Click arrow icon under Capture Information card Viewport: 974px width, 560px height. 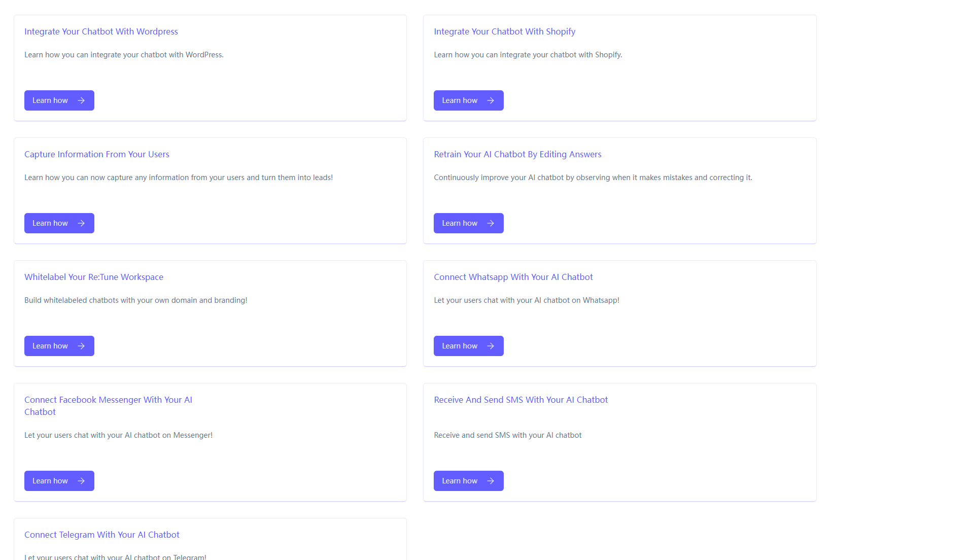pos(81,223)
